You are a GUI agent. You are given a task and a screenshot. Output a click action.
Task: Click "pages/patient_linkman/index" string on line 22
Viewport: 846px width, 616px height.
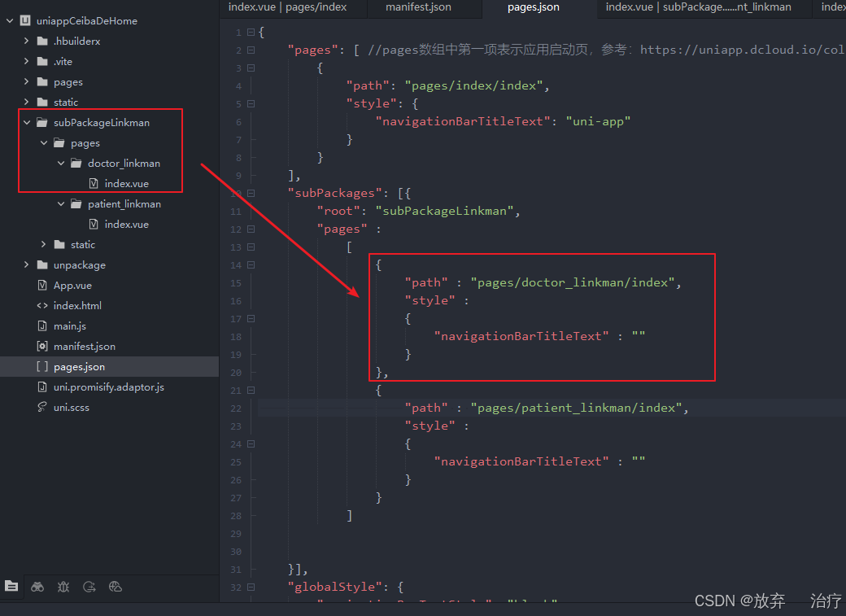click(576, 408)
